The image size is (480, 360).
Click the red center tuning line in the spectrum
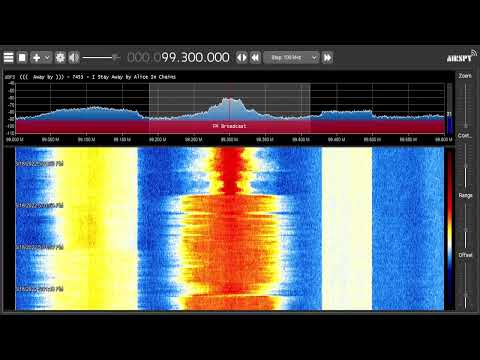pyautogui.click(x=229, y=108)
